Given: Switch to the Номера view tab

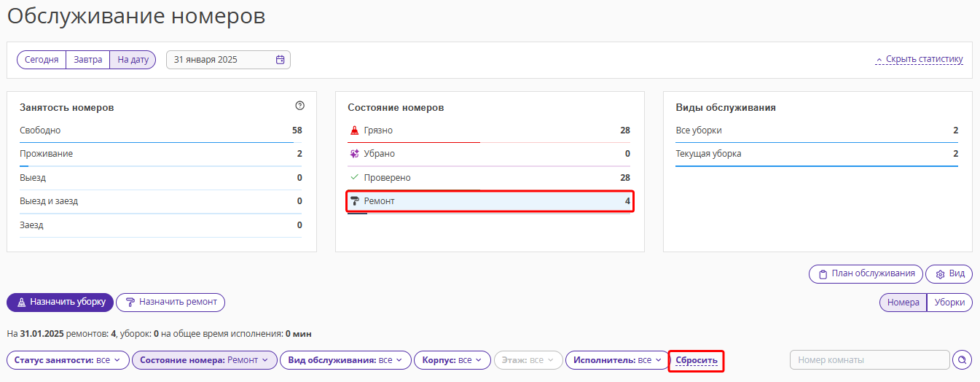Looking at the screenshot, I should 903,303.
